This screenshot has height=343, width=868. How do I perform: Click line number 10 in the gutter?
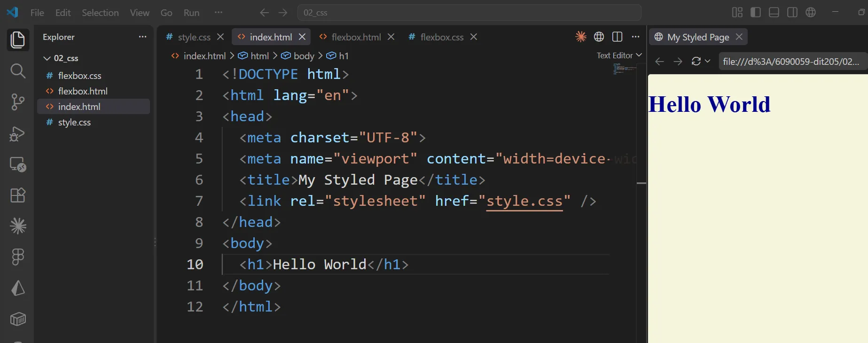(195, 265)
